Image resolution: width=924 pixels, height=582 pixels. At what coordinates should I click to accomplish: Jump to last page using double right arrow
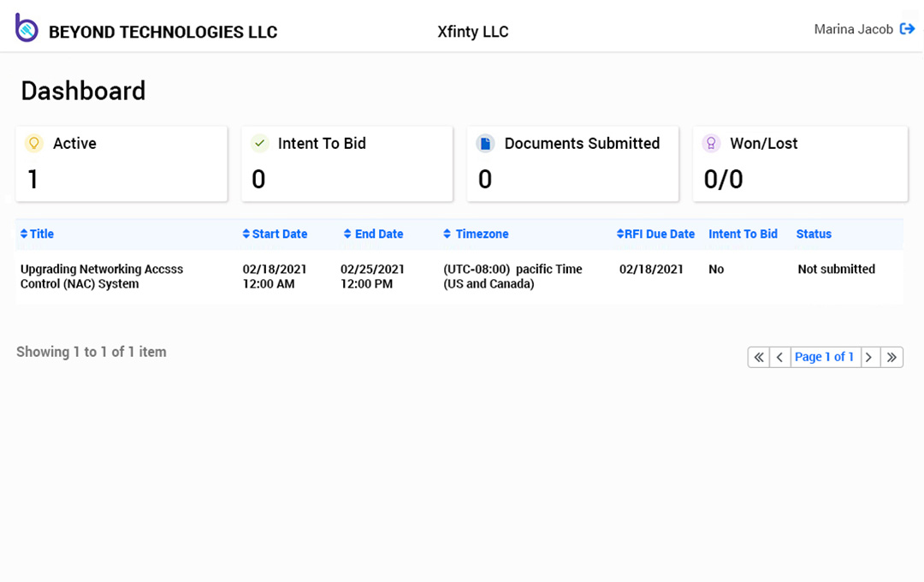891,357
